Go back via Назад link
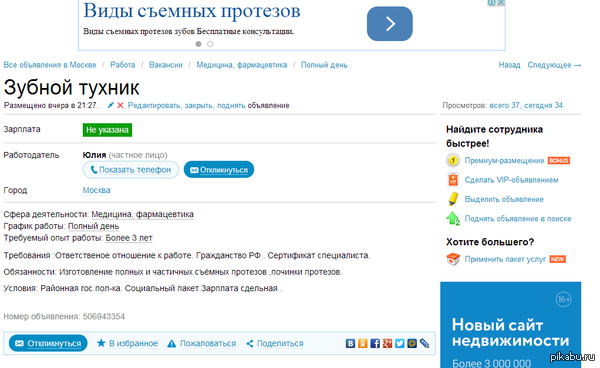Image resolution: width=600 pixels, height=368 pixels. (x=509, y=65)
